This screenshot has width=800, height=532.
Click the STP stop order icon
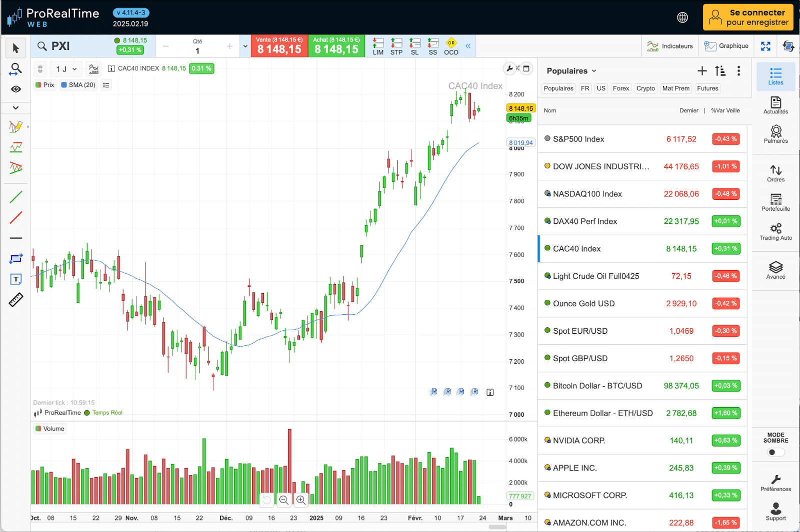(x=396, y=46)
